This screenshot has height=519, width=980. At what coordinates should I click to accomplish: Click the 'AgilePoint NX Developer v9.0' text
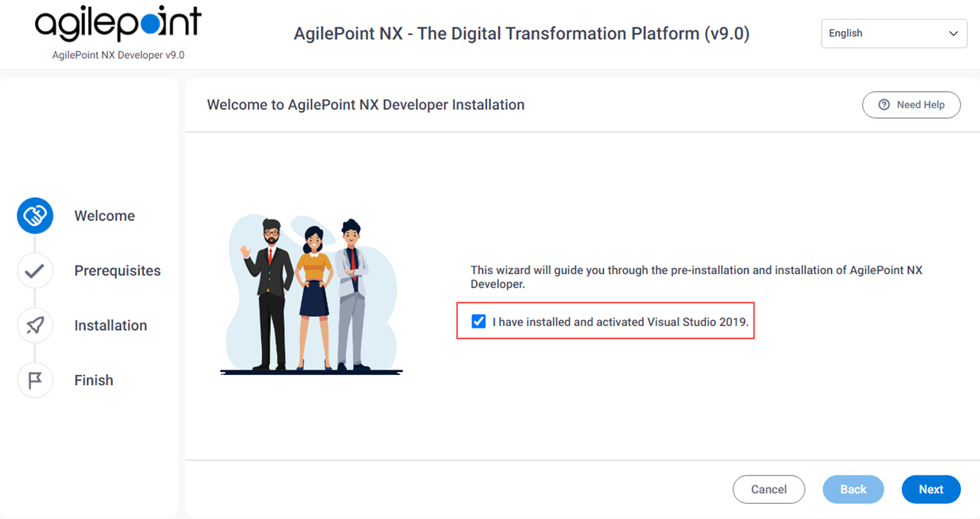[x=118, y=55]
